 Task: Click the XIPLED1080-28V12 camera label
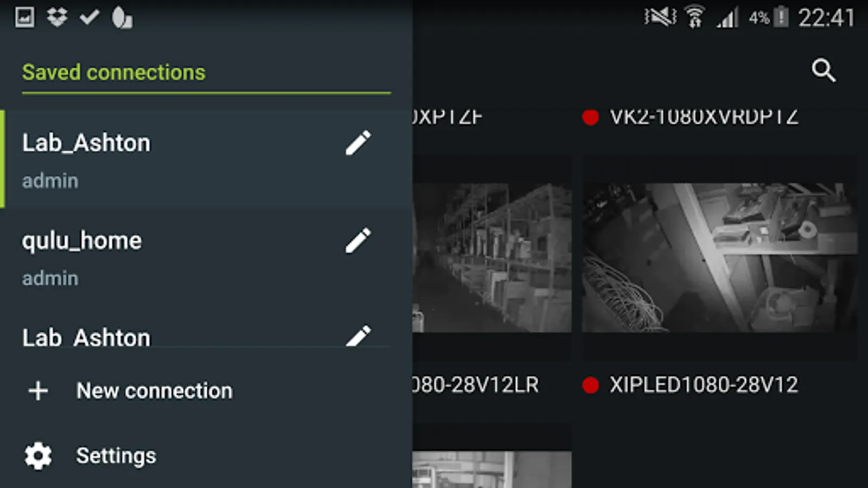point(704,385)
